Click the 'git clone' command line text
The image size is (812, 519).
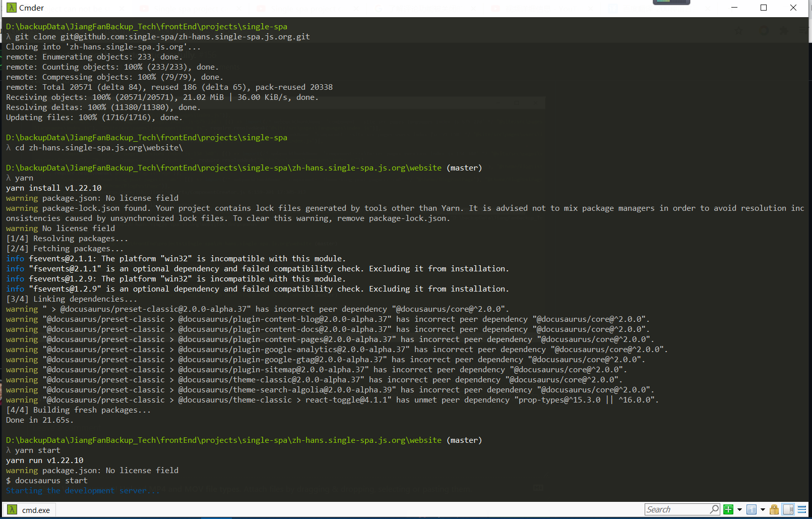click(162, 37)
